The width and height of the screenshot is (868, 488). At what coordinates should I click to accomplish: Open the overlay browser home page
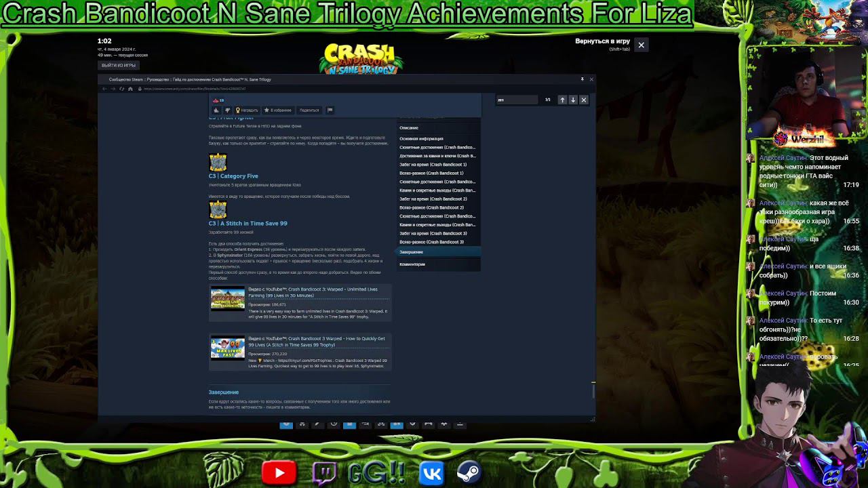click(130, 89)
